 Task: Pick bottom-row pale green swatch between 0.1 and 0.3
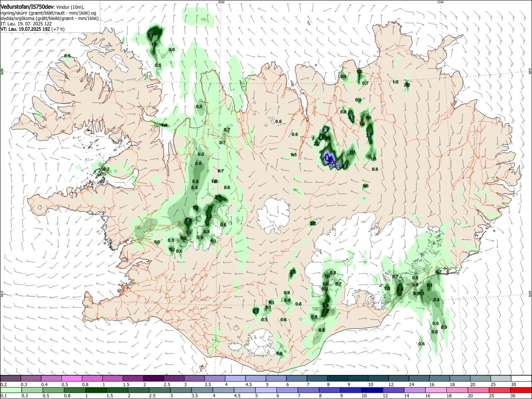click(11, 390)
